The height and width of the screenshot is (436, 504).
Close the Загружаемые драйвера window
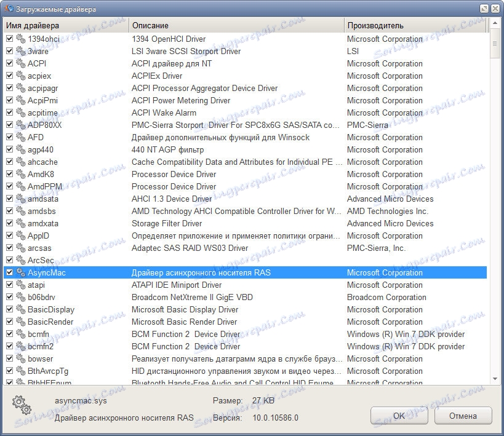point(495,9)
